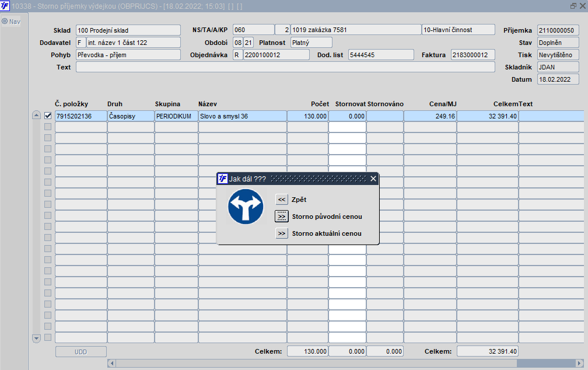Image resolution: width=588 pixels, height=370 pixels.
Task: Click into the Text input field
Action: pyautogui.click(x=285, y=67)
